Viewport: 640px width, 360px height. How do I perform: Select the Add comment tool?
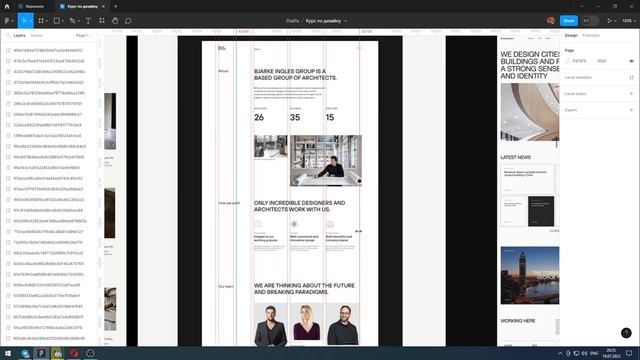coord(128,20)
